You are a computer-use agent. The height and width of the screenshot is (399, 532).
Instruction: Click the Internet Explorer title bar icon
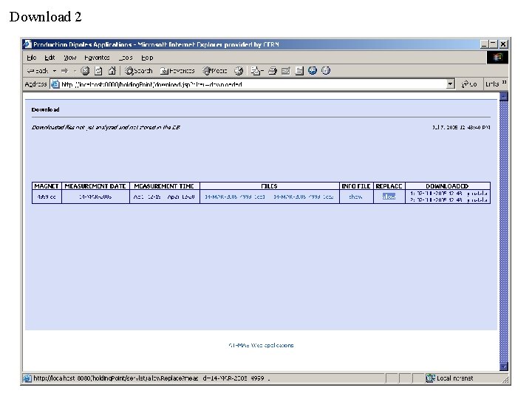27,44
